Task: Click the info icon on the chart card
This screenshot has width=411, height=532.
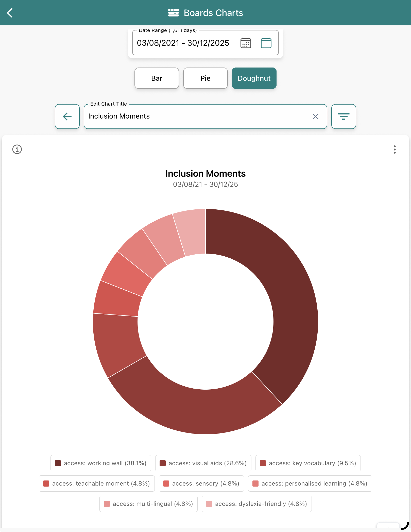Action: 17,149
